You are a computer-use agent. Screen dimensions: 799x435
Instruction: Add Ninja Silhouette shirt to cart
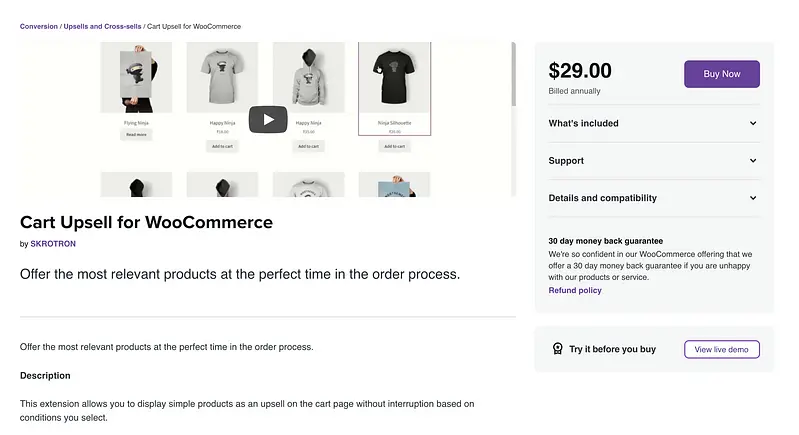(x=394, y=146)
